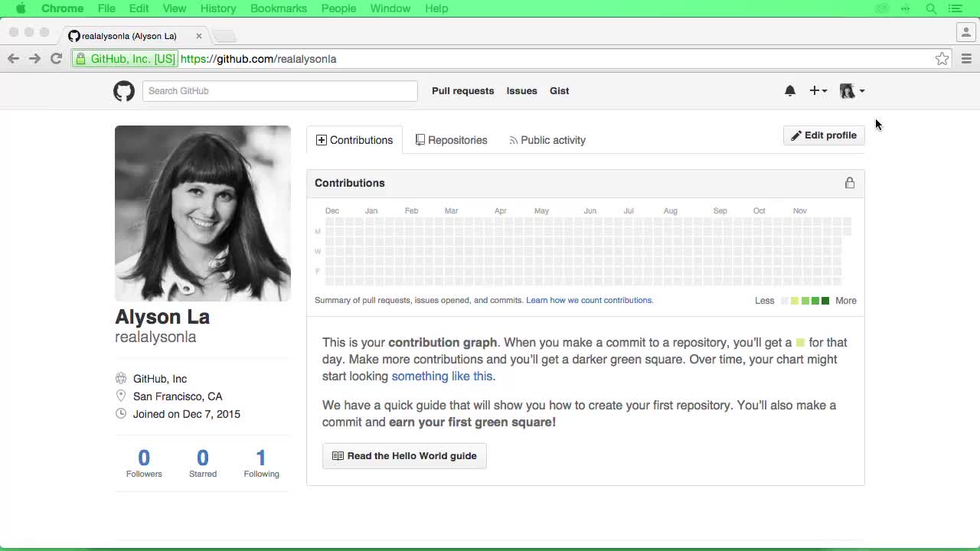Screen dimensions: 980x551
Task: View the 1 Following count
Action: (x=261, y=463)
